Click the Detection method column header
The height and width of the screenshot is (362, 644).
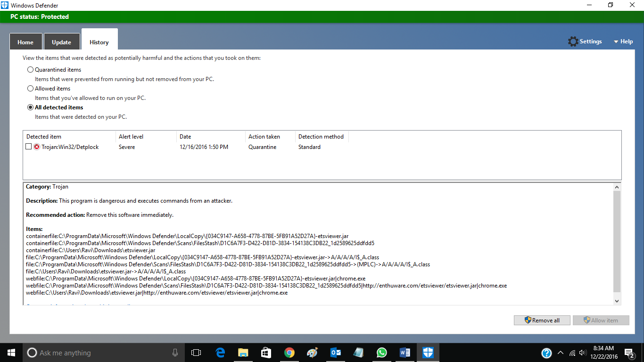(322, 137)
